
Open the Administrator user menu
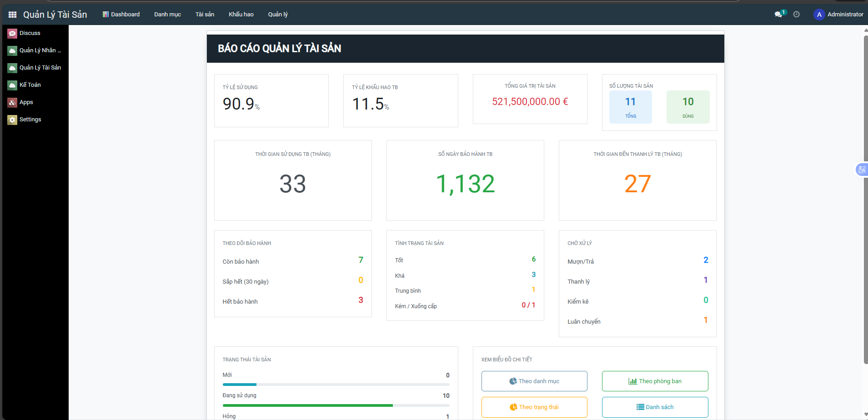click(839, 15)
